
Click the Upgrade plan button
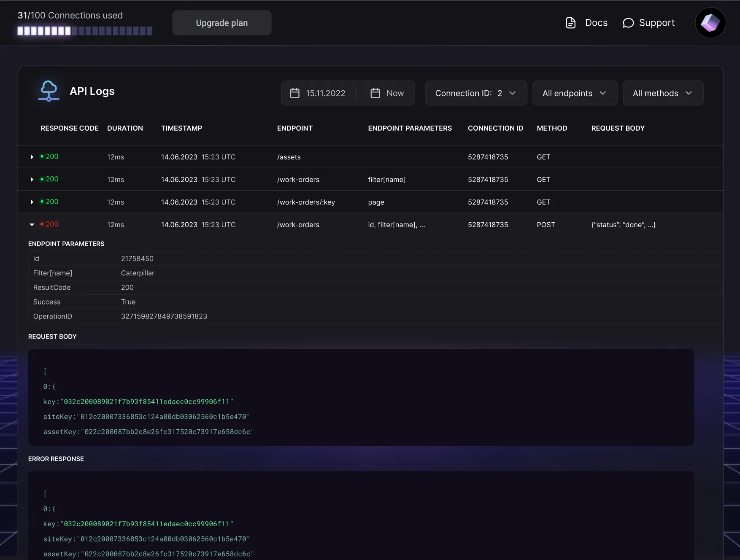click(x=222, y=23)
